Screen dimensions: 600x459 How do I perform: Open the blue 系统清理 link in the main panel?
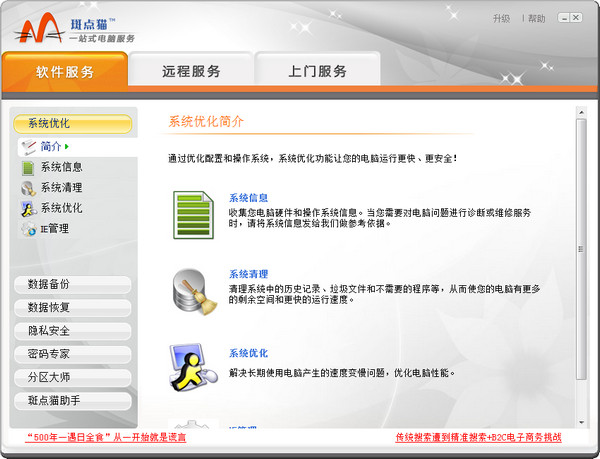click(x=248, y=274)
